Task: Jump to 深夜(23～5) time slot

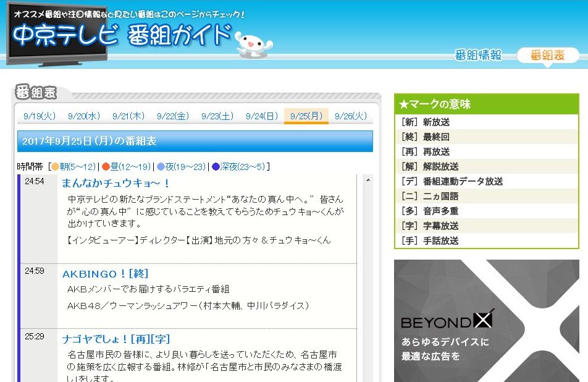Action: click(242, 167)
